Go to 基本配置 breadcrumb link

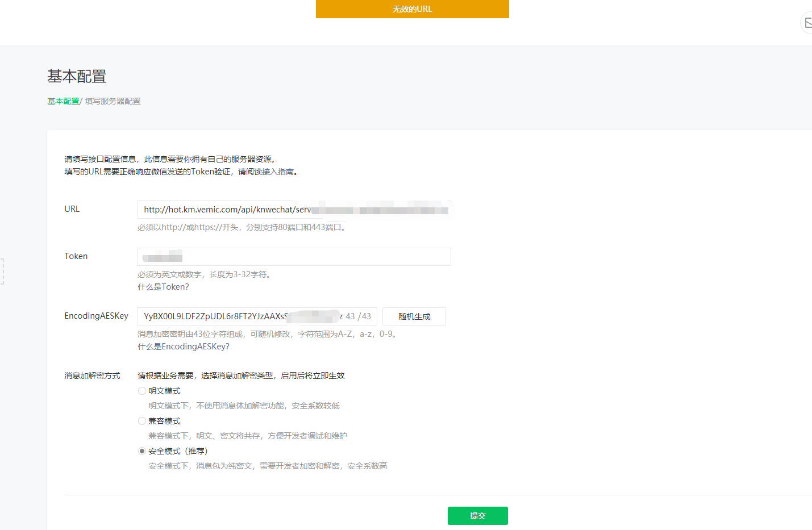point(63,101)
